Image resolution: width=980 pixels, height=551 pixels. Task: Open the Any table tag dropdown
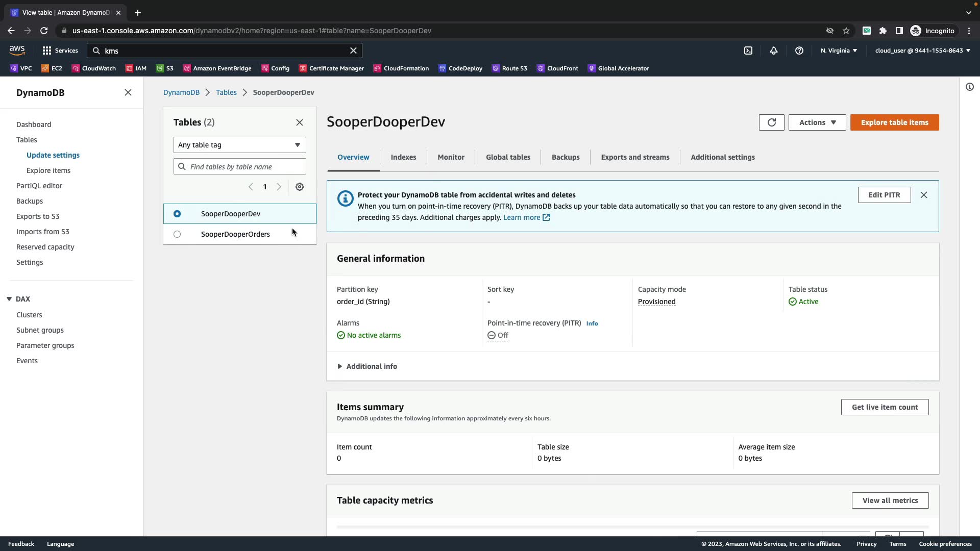pyautogui.click(x=239, y=145)
